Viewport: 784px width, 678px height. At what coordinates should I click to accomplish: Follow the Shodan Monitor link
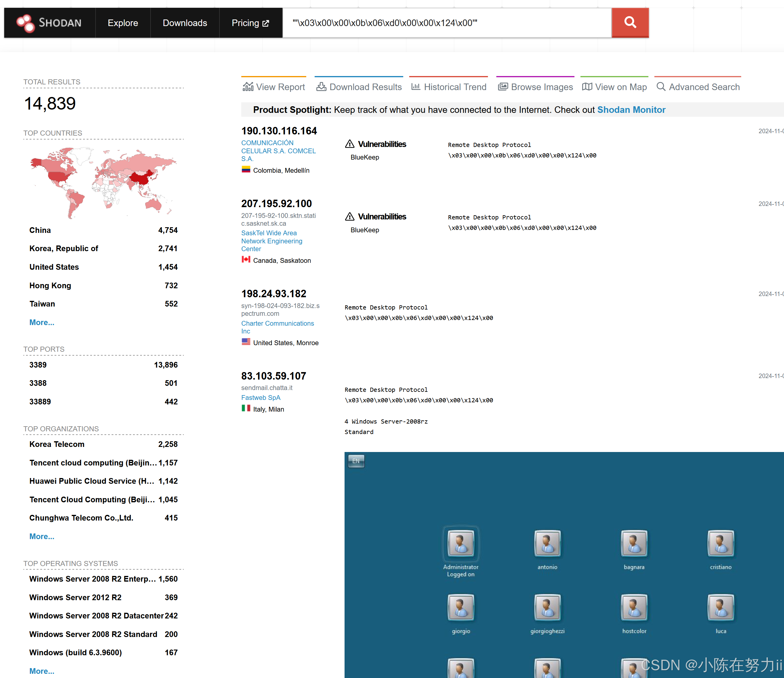click(631, 110)
